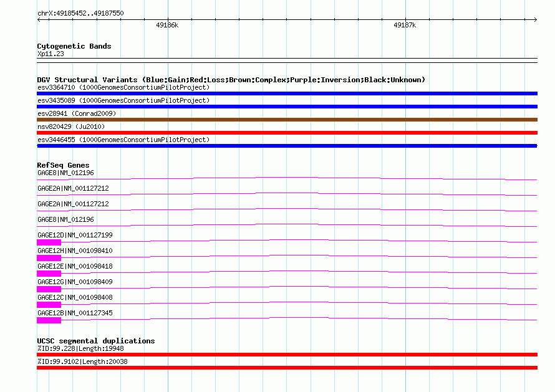The height and width of the screenshot is (392, 555).
Task: Click the Xp11.23 cytogenetic band bar
Action: tap(287, 60)
